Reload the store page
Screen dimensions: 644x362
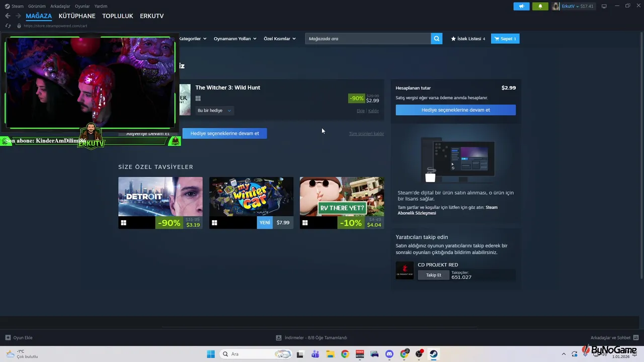click(x=8, y=26)
